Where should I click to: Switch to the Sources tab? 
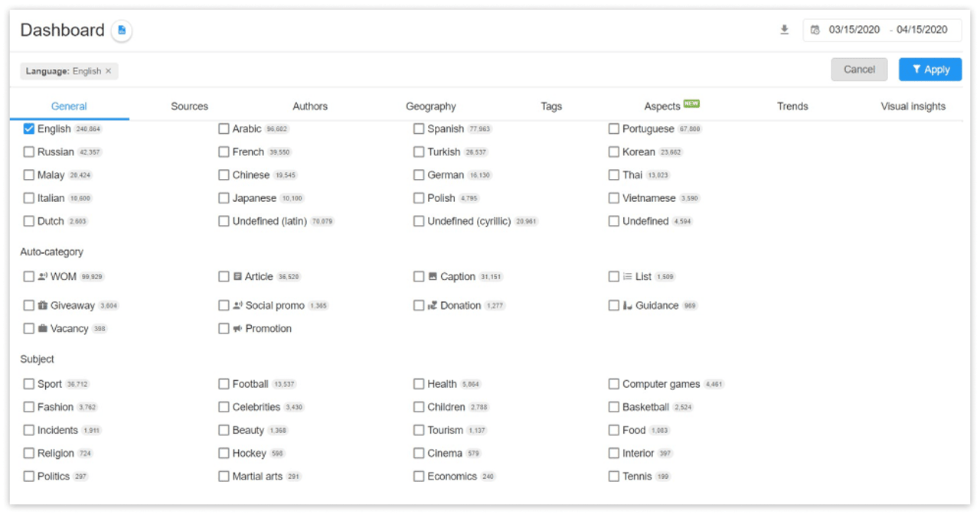pyautogui.click(x=189, y=106)
